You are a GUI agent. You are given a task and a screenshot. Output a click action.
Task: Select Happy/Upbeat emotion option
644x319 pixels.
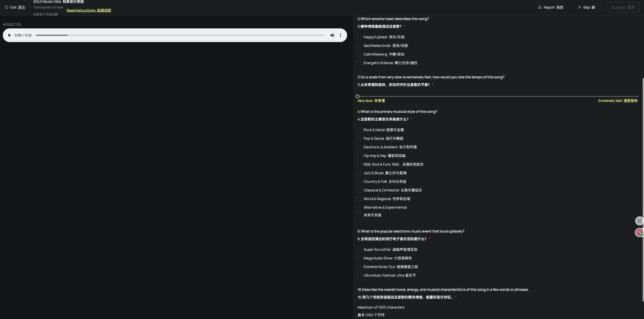pos(360,37)
